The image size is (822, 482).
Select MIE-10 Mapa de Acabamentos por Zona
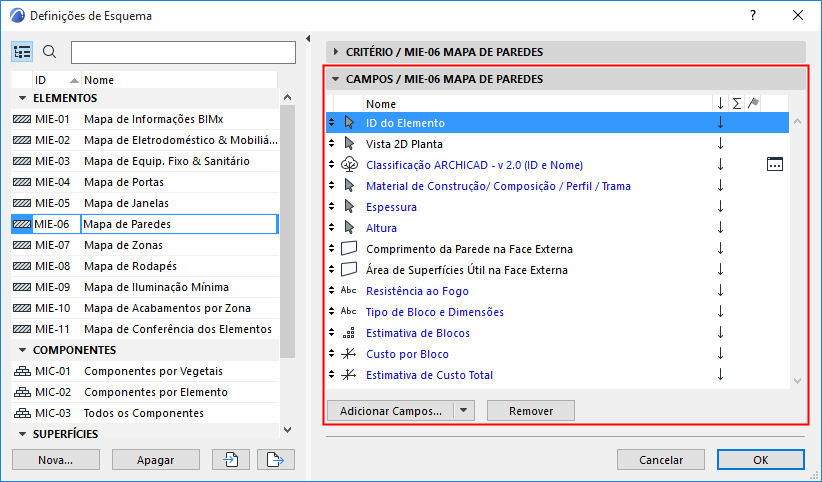coord(145,308)
